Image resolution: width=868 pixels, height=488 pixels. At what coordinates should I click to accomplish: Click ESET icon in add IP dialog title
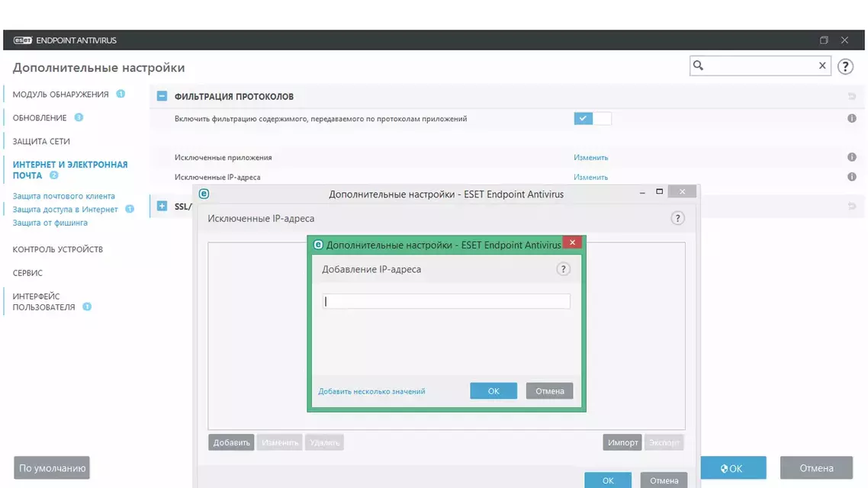pos(318,245)
